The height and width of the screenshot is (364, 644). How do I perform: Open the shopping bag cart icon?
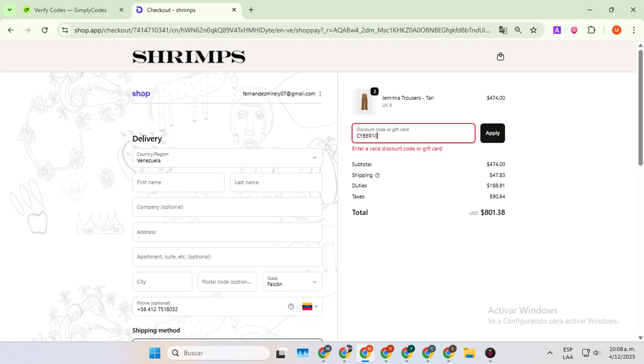[x=500, y=57]
